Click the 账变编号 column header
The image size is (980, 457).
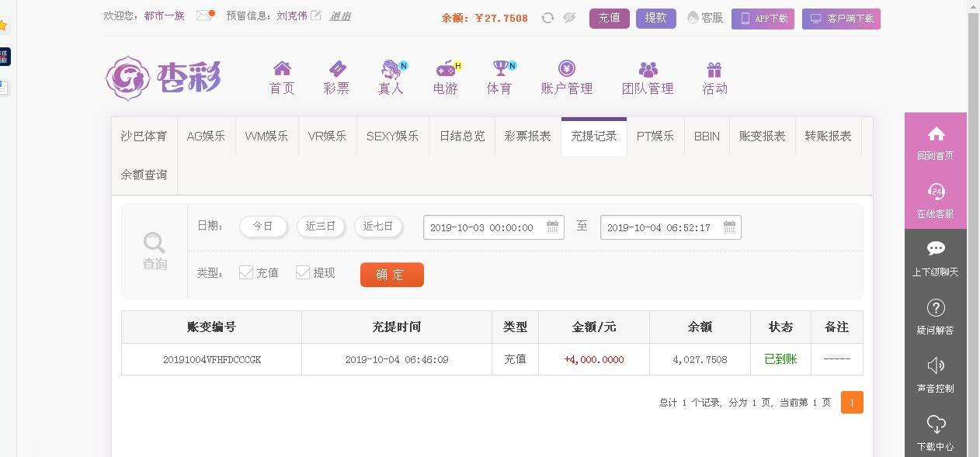click(211, 327)
